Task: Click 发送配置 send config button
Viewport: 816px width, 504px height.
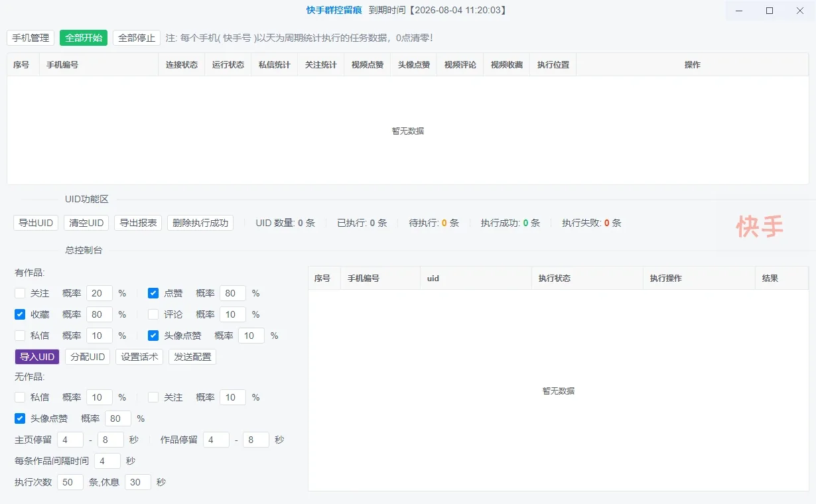Action: point(192,357)
